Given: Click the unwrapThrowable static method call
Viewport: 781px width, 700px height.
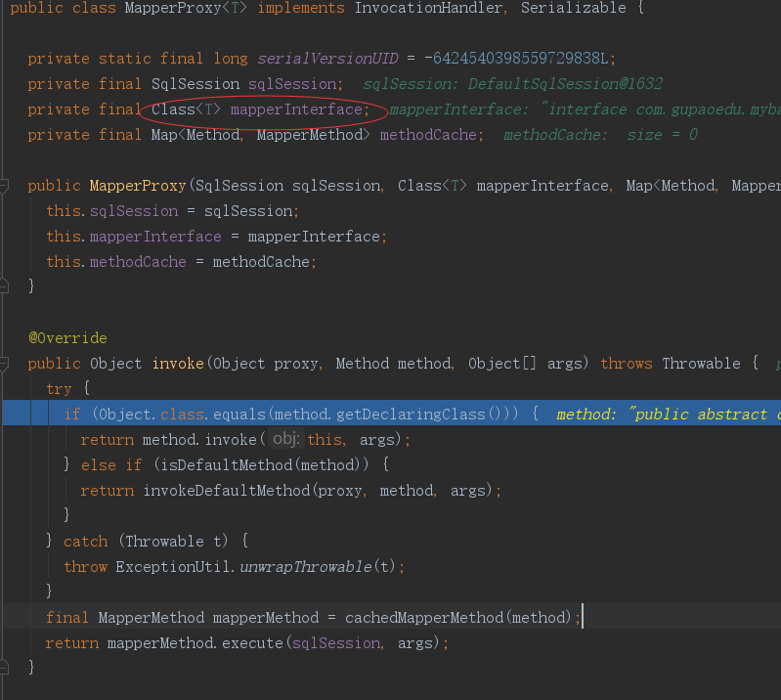Looking at the screenshot, I should coord(306,566).
